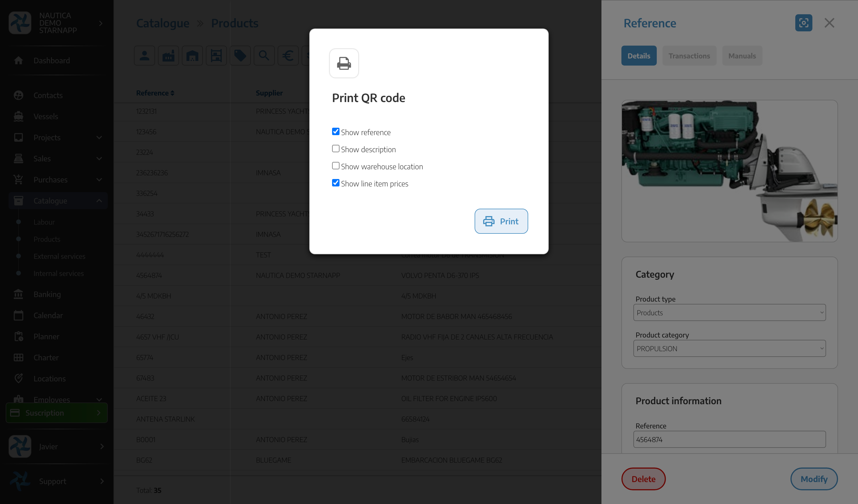Image resolution: width=858 pixels, height=504 pixels.
Task: Expand the Employees menu chevron
Action: [x=99, y=399]
